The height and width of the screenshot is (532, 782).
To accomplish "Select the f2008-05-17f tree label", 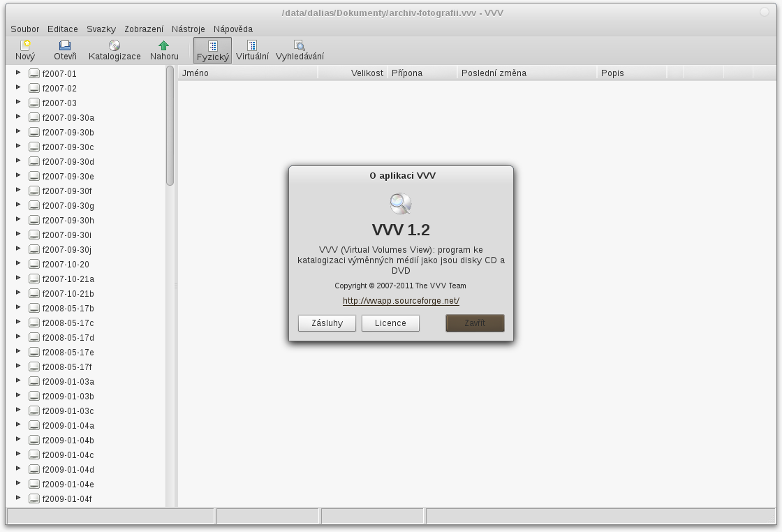I will [x=67, y=367].
